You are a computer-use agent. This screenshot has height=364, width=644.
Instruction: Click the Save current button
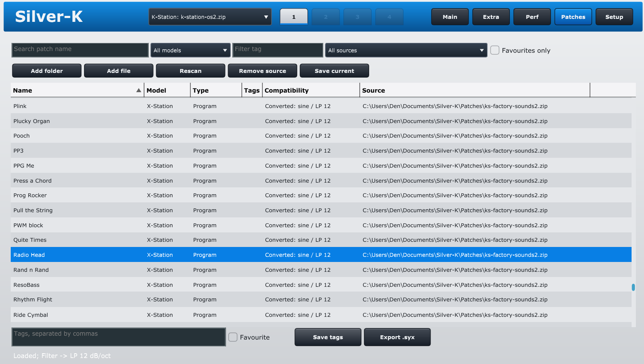334,71
